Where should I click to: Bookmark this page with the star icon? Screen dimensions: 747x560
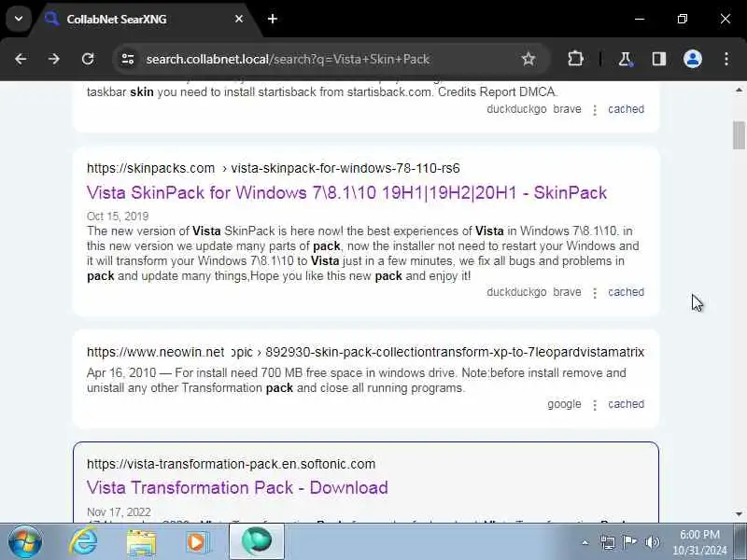529,59
